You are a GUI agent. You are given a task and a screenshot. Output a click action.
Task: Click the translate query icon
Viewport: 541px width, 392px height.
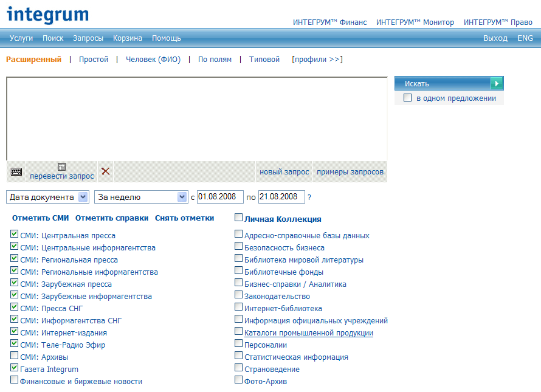61,167
